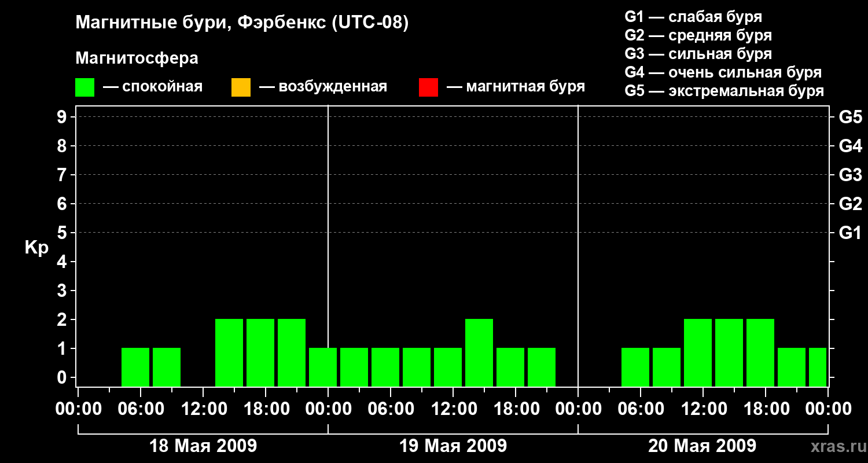Click the only Kp 2 bar on 19 Мая
Viewport: 868px width, 463px height.
[x=479, y=352]
